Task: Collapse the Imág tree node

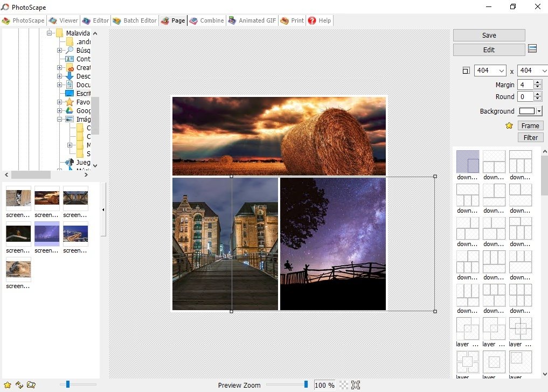Action: [59, 119]
